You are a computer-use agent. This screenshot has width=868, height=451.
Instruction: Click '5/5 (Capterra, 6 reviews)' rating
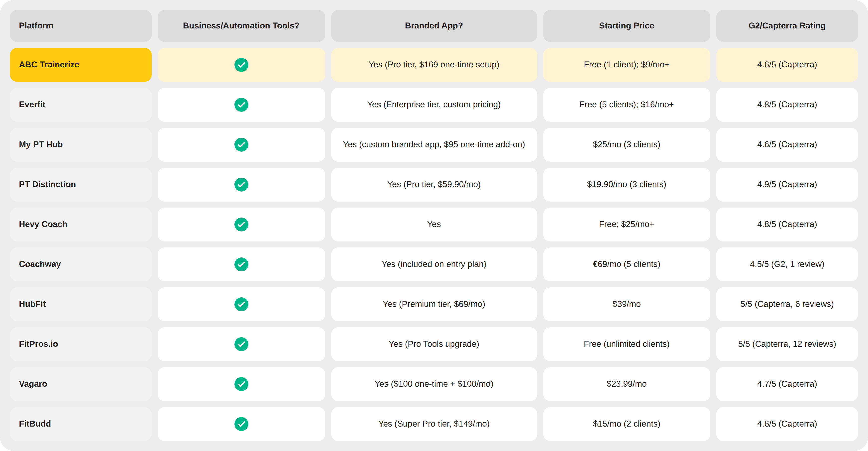[787, 304]
